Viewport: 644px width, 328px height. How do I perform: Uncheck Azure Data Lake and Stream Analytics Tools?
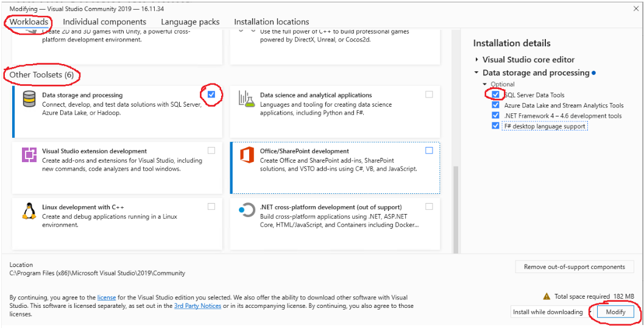[495, 105]
